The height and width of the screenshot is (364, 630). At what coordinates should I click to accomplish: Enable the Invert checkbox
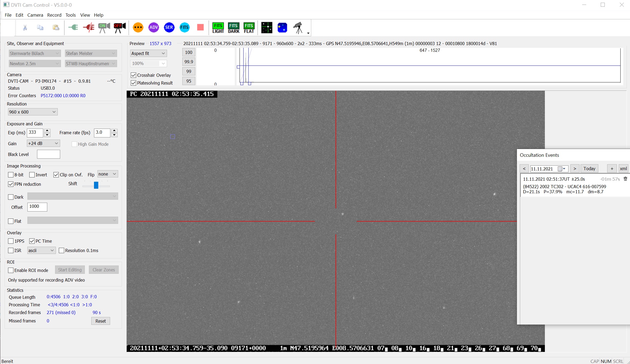(x=32, y=175)
